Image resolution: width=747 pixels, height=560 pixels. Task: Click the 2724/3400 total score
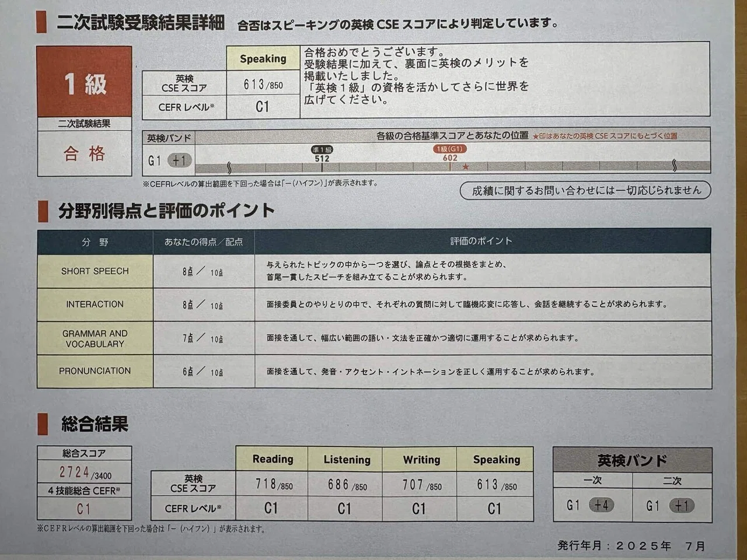[x=85, y=473]
